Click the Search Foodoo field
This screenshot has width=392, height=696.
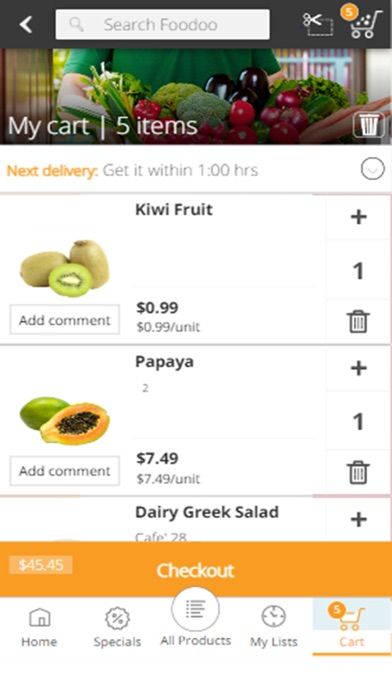coord(162,24)
